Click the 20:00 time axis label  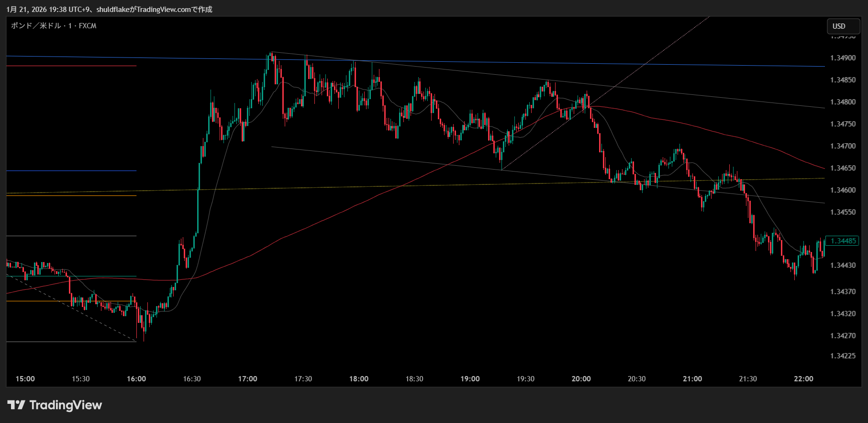tap(581, 379)
